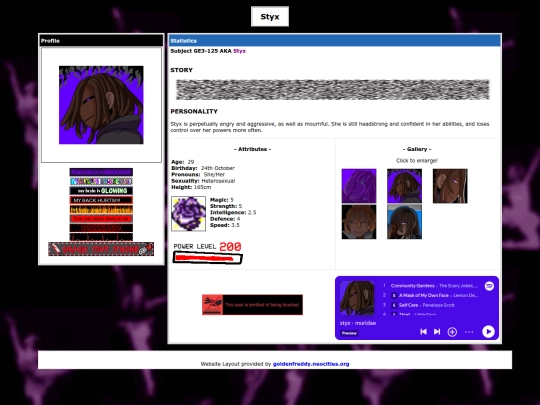Open goldenfreddy.neocities.org link
Screen dimensions: 540x405
311,364
